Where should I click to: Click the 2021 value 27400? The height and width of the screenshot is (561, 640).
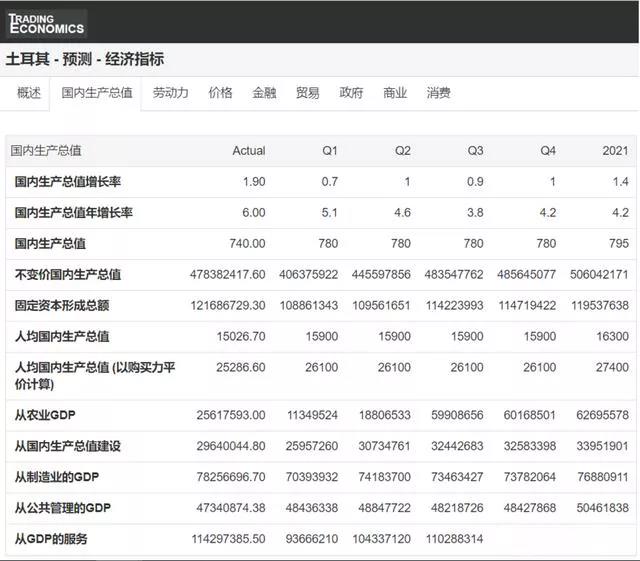point(612,367)
